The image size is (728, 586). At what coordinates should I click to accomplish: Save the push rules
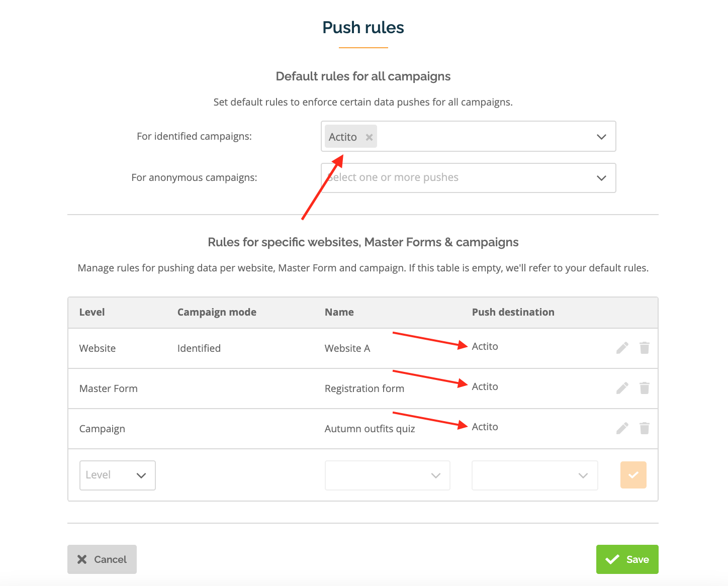click(x=627, y=559)
